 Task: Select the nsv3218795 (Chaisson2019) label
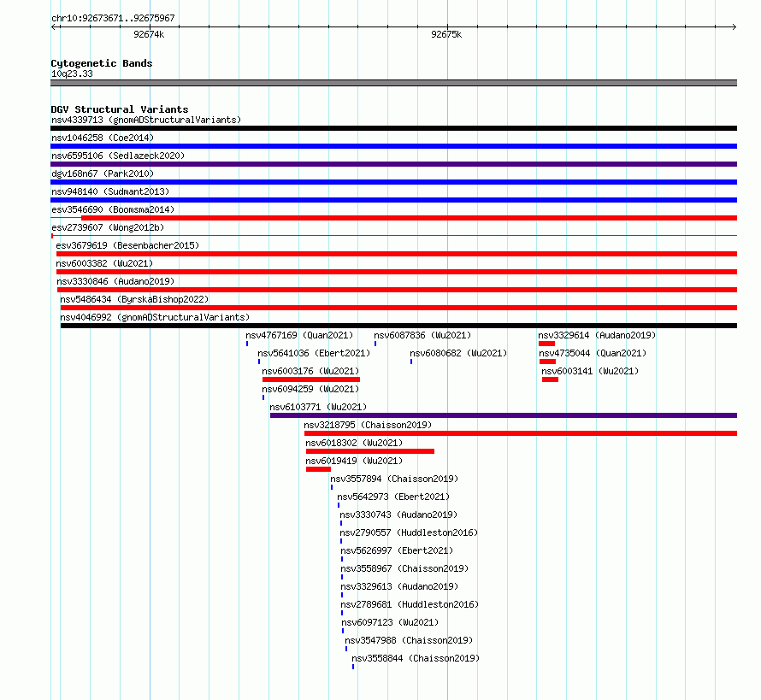coord(368,425)
